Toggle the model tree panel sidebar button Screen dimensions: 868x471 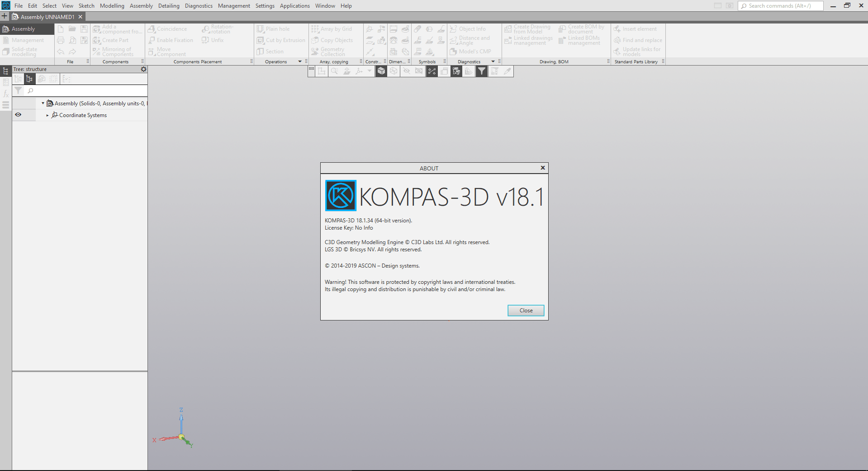(x=6, y=71)
